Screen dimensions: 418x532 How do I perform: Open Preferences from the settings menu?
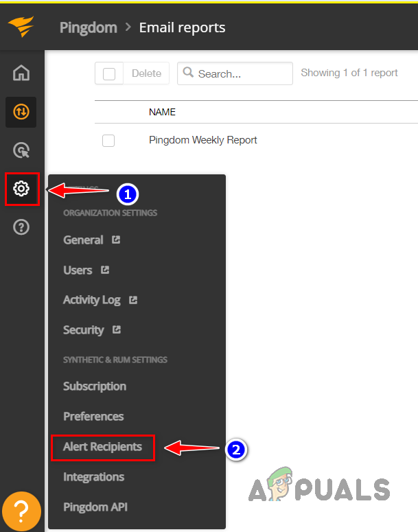coord(93,416)
